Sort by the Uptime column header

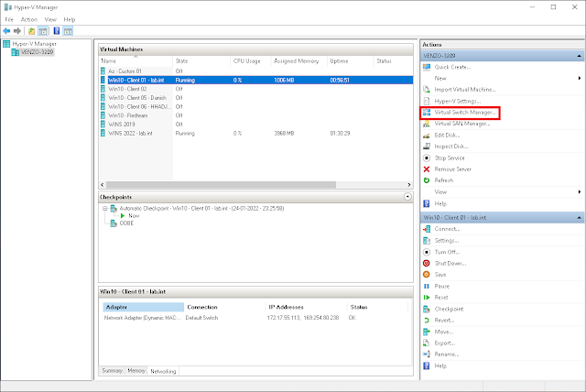pyautogui.click(x=350, y=61)
